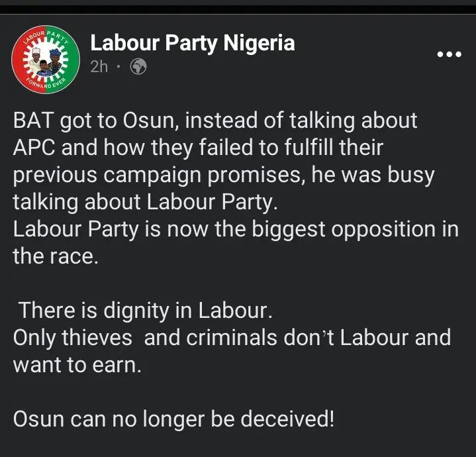
Task: Open the three-dot post options menu
Action: click(x=450, y=54)
